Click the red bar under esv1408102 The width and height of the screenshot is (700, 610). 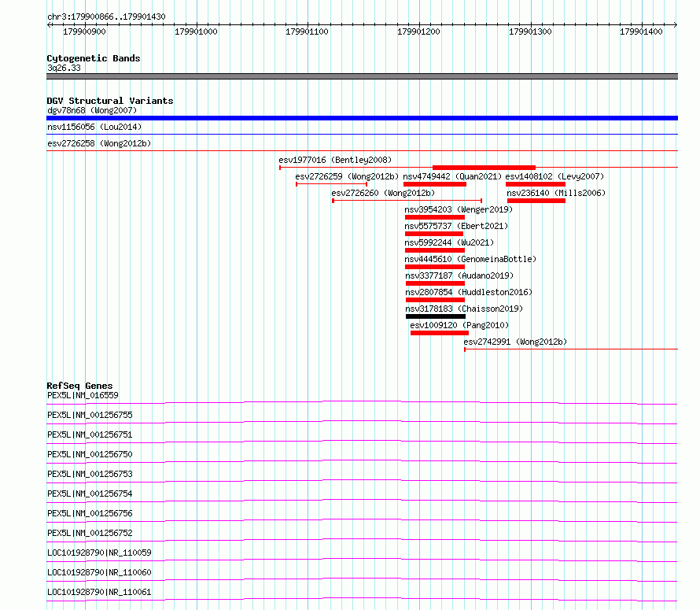[x=536, y=184]
